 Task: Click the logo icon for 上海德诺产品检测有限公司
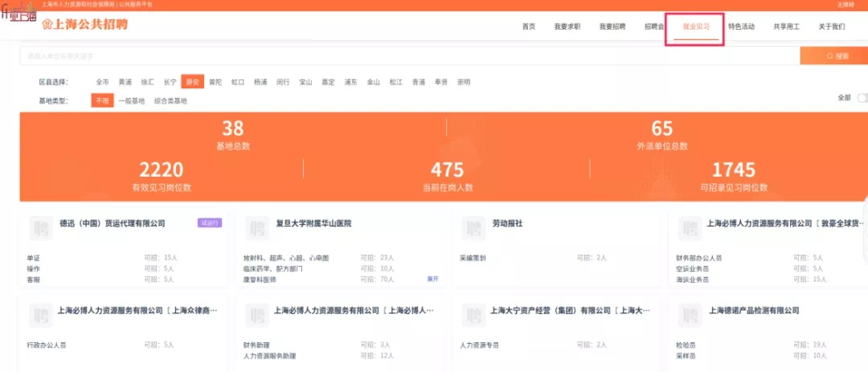(x=690, y=315)
